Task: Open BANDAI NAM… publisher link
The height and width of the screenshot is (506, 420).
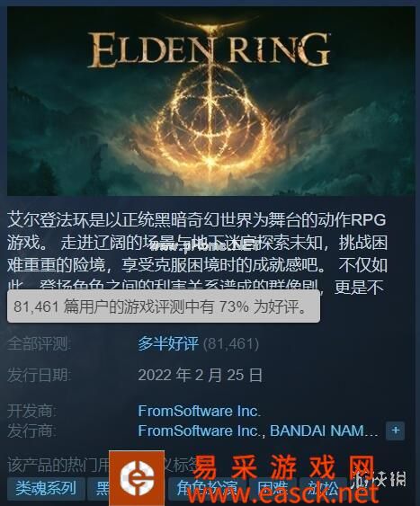Action: click(x=323, y=431)
